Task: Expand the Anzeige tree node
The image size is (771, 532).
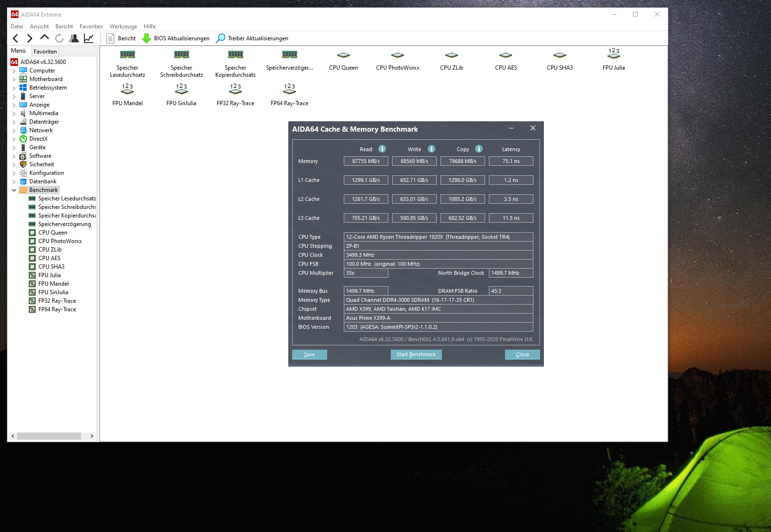Action: pos(14,105)
